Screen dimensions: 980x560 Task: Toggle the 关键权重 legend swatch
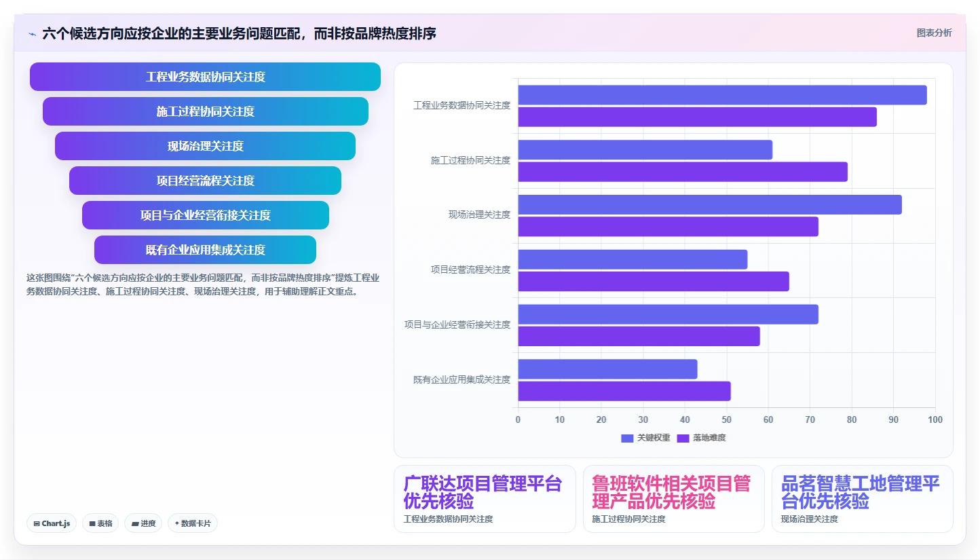pyautogui.click(x=627, y=438)
